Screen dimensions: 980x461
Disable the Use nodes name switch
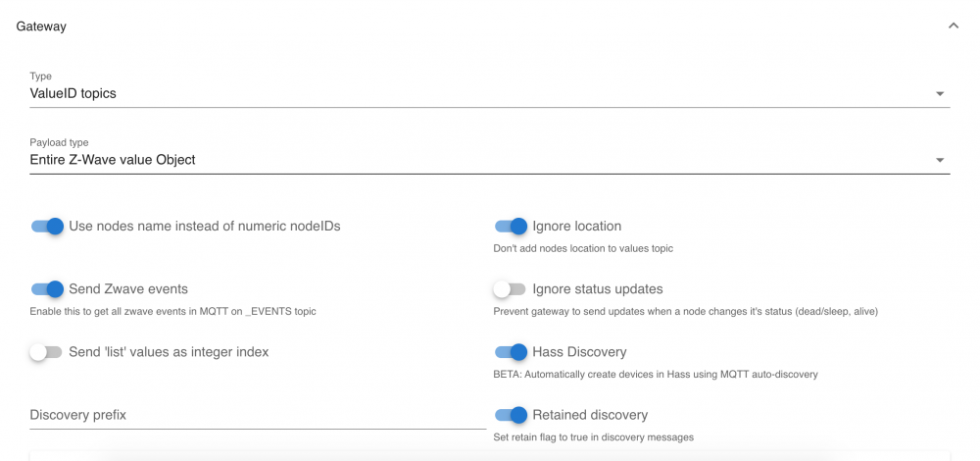point(47,227)
